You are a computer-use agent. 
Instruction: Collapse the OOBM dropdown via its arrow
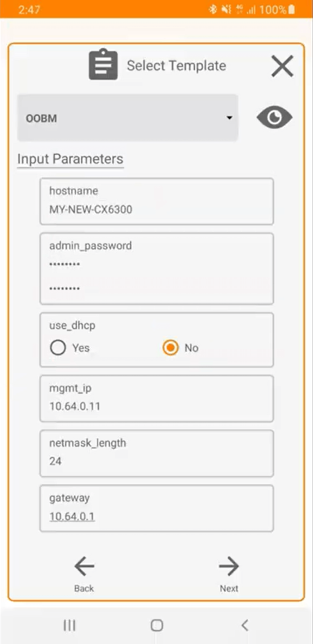(228, 117)
